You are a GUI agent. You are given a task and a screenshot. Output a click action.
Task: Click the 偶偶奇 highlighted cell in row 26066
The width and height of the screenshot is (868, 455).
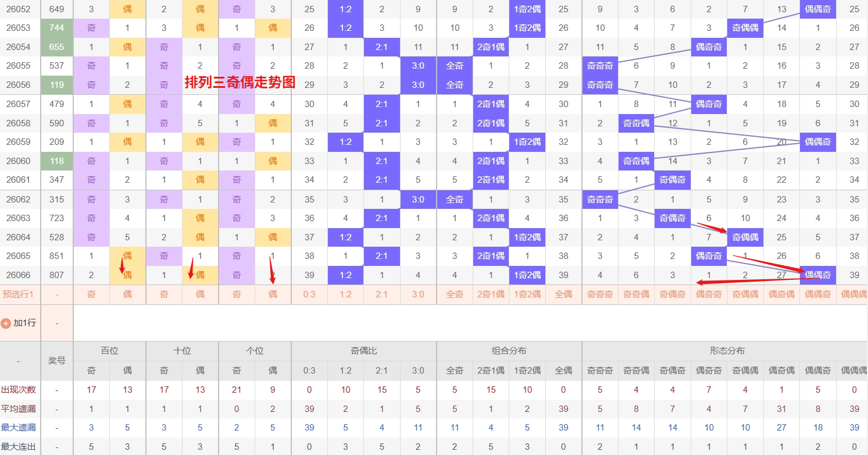pos(817,275)
